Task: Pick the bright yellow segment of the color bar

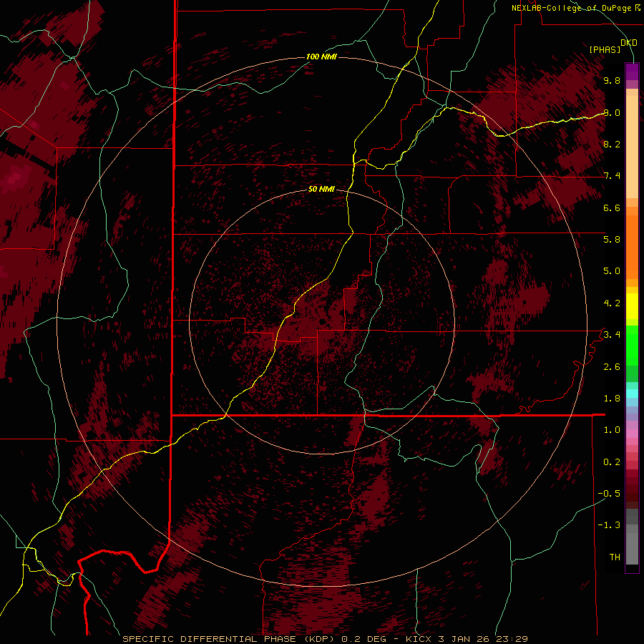Action: (632, 306)
